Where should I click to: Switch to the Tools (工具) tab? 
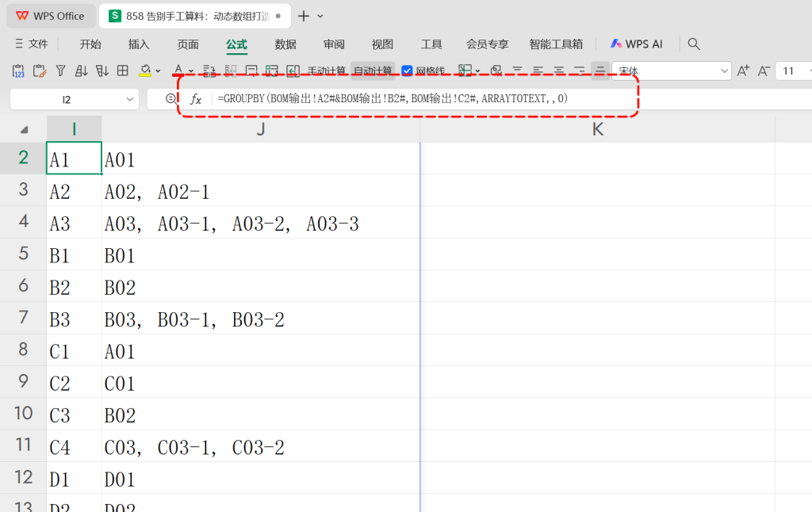pyautogui.click(x=431, y=44)
